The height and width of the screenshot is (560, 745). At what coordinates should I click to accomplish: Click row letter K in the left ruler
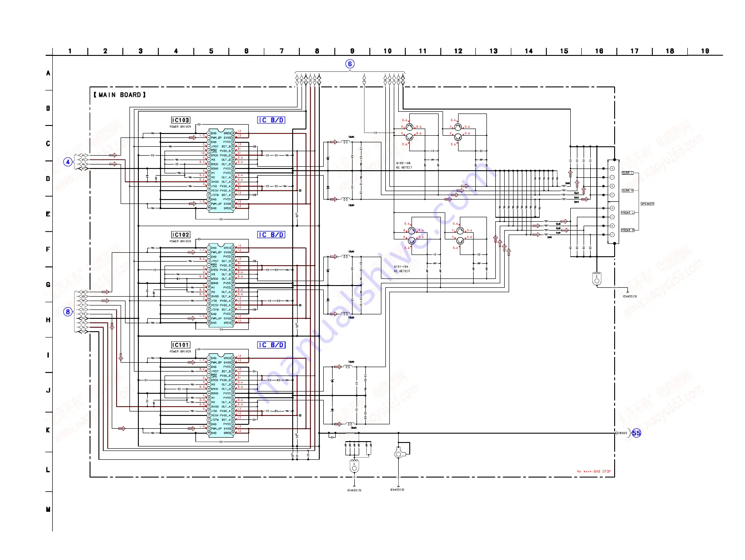pos(48,430)
